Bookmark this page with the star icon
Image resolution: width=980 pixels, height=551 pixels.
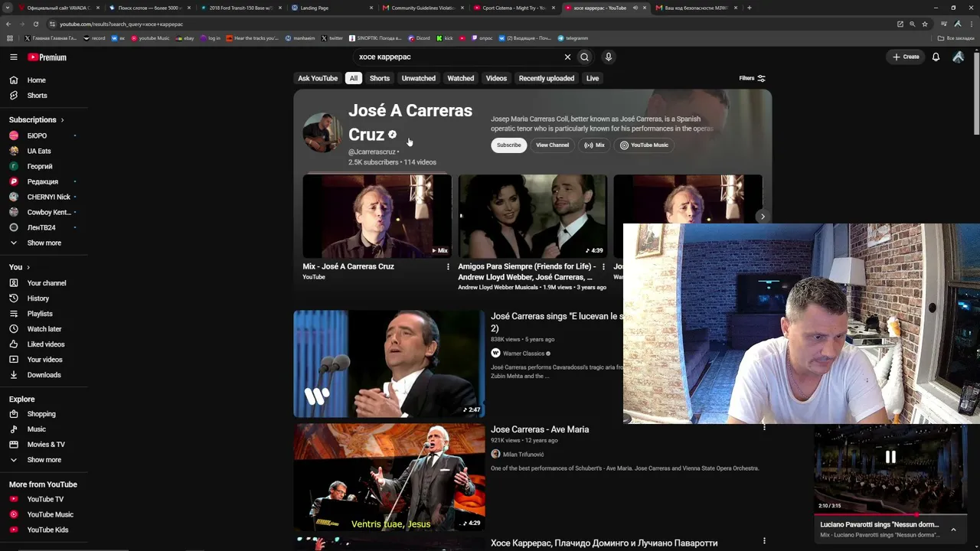pos(925,24)
